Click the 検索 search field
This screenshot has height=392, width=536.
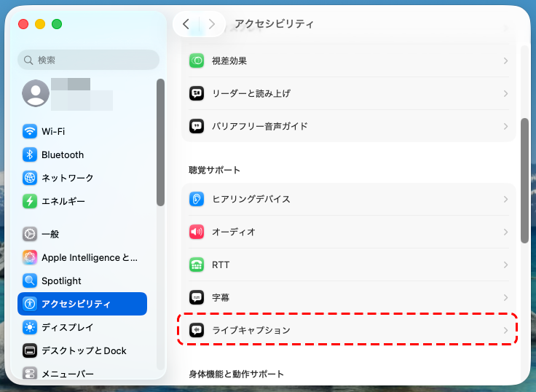click(x=88, y=60)
